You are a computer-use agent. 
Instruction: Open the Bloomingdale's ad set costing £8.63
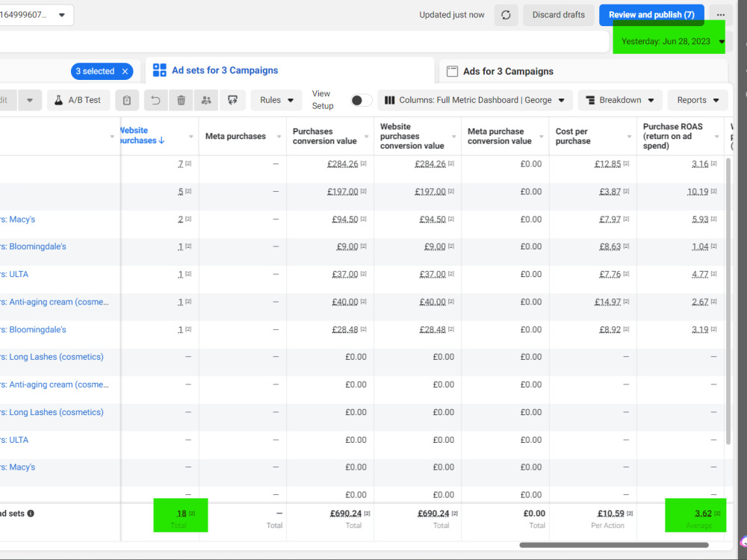(x=34, y=246)
